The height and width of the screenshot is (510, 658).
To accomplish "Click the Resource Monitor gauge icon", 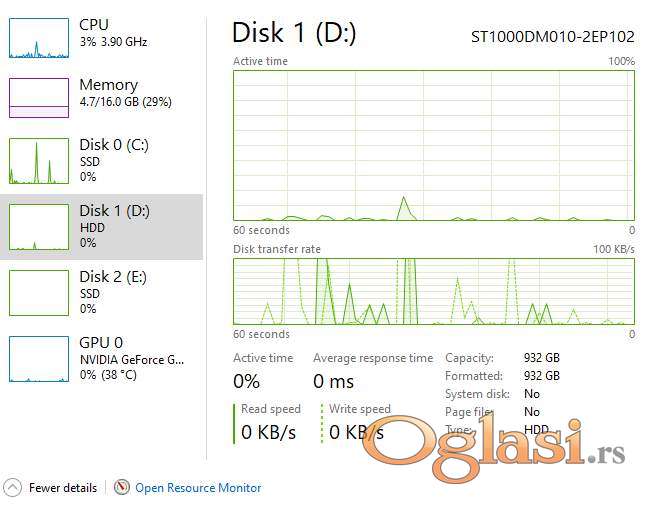I will click(x=122, y=488).
